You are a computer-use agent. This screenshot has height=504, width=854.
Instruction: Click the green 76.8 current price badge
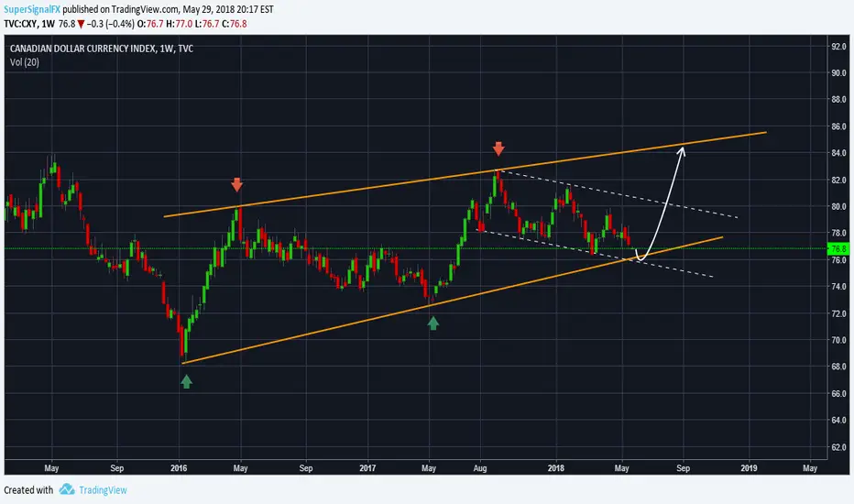[838, 249]
